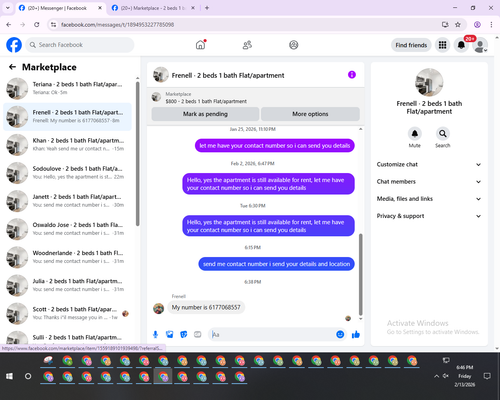The height and width of the screenshot is (400, 500).
Task: Open Teriana conversation
Action: click(x=67, y=89)
